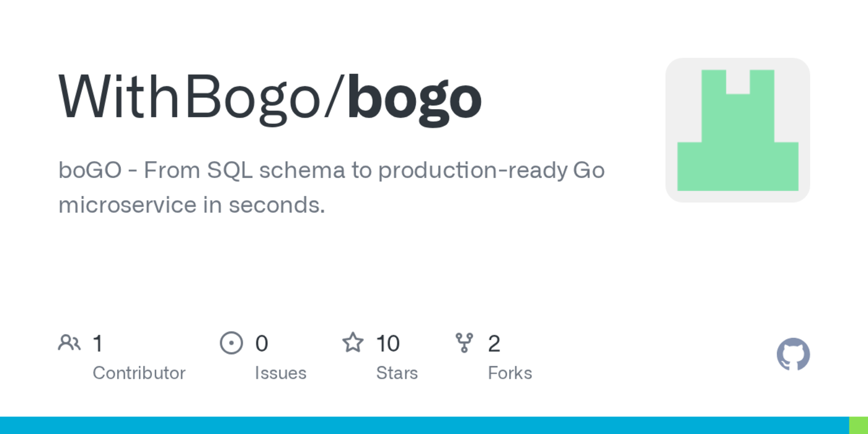Screen dimensions: 868x434
Task: Click the issues count number 0
Action: [x=262, y=343]
